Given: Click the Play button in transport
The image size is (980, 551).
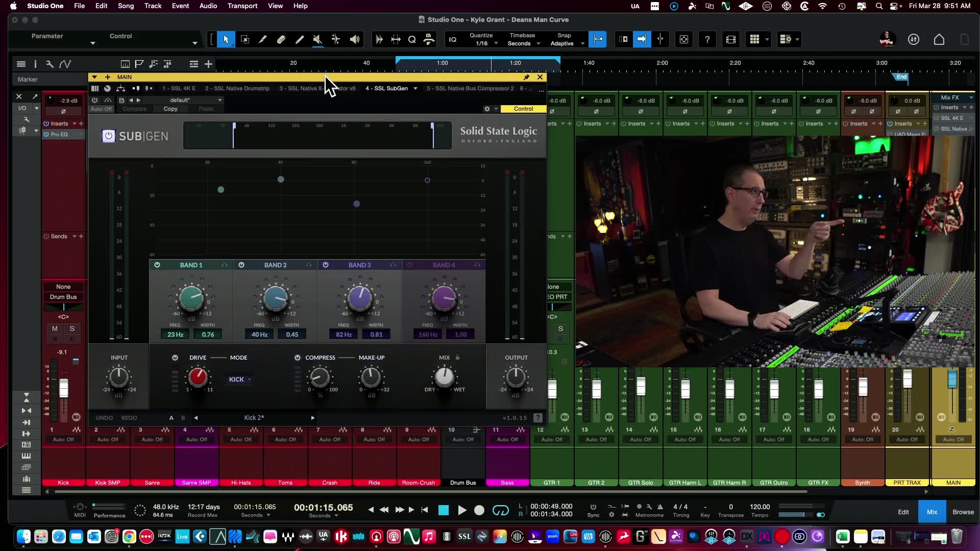Looking at the screenshot, I should [x=462, y=510].
